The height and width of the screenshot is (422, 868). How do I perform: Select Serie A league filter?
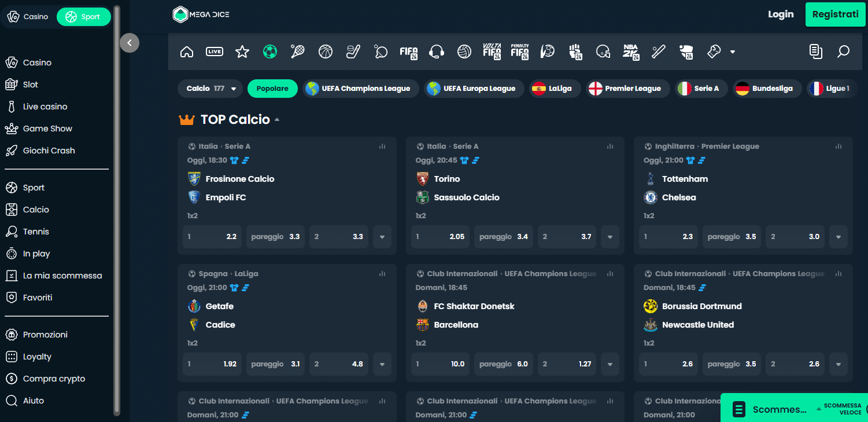pos(701,89)
